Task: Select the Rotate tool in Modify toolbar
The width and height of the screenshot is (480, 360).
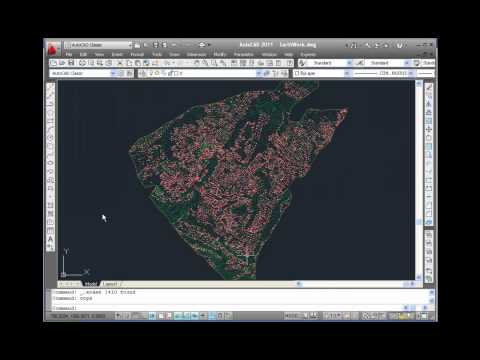Action: pyautogui.click(x=429, y=137)
